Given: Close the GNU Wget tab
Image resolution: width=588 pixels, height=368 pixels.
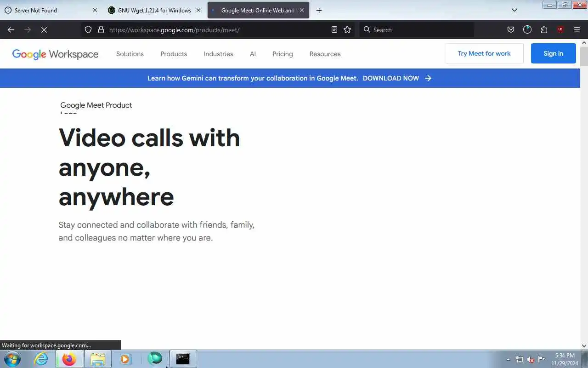Looking at the screenshot, I should coord(198,10).
